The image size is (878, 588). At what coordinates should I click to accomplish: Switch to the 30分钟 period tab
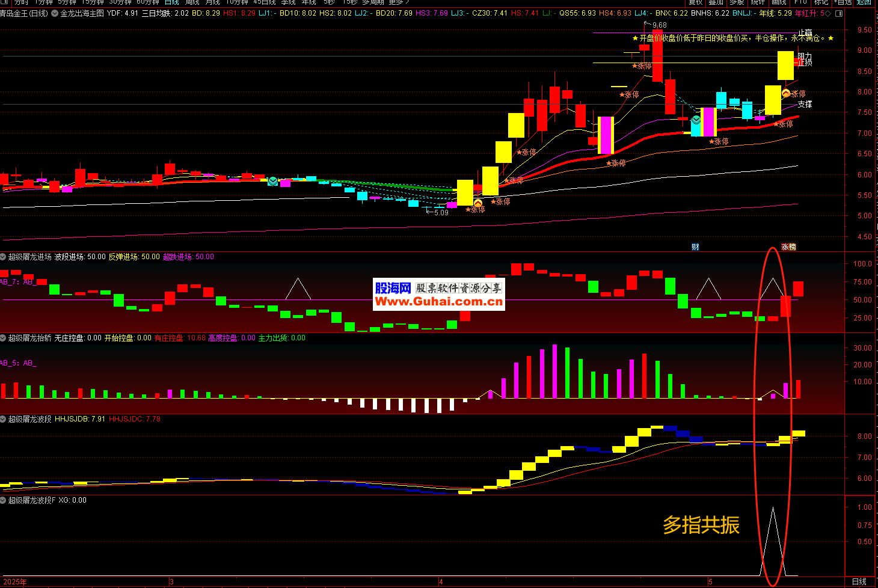coord(120,2)
